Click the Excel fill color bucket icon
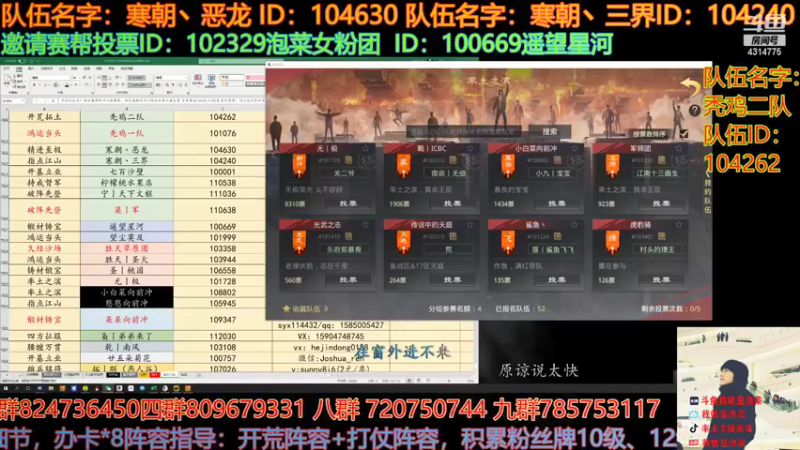 pyautogui.click(x=67, y=85)
